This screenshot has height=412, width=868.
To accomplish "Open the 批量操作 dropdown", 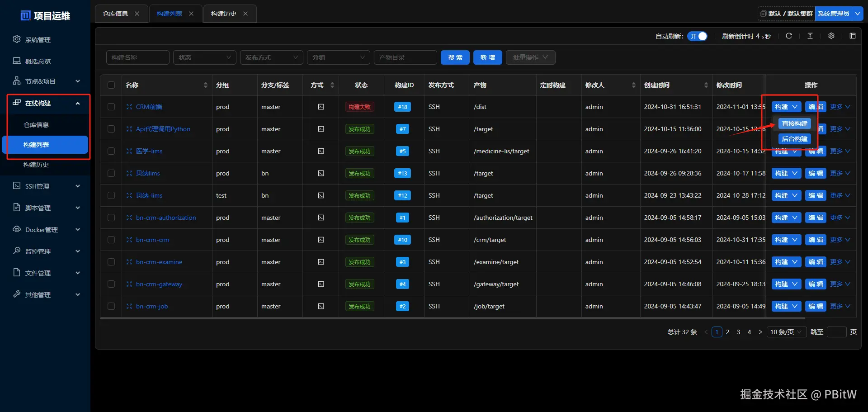I will pyautogui.click(x=531, y=57).
